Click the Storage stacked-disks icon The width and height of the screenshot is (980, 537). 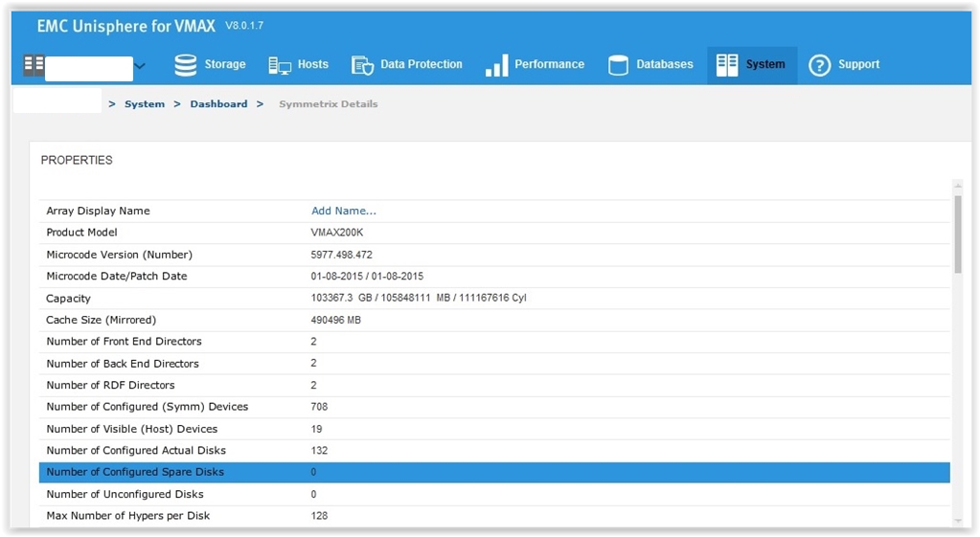(186, 65)
